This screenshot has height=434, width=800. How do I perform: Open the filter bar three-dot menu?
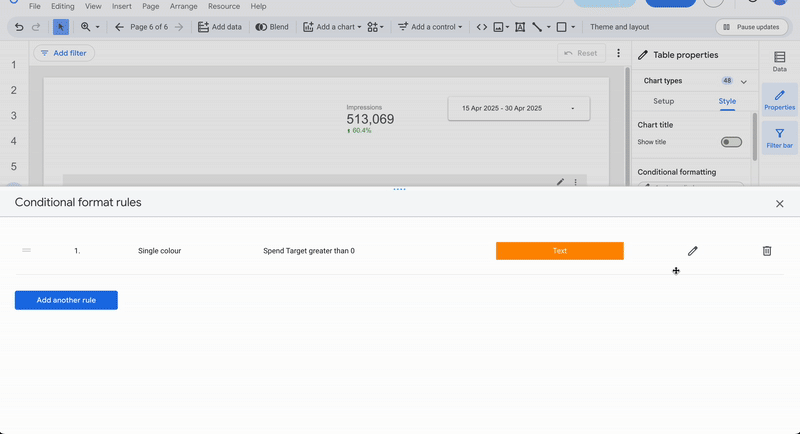[618, 53]
